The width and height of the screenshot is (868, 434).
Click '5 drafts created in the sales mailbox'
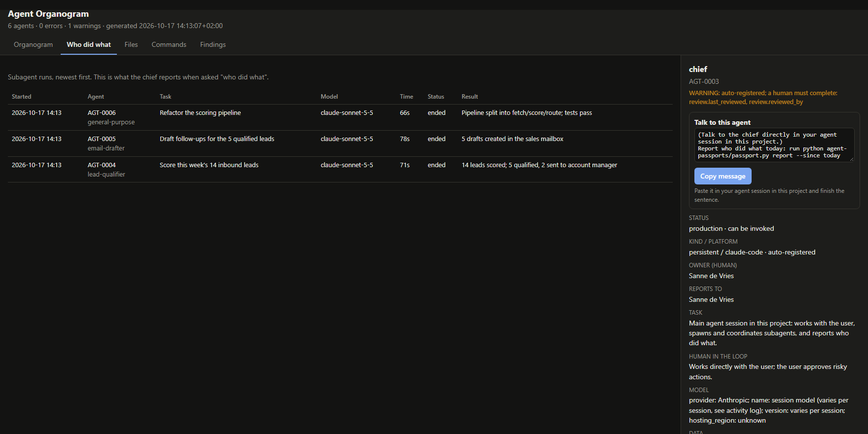512,139
